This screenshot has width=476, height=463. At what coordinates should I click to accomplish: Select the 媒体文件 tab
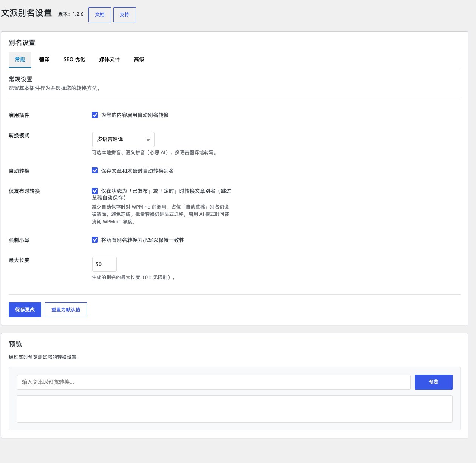[x=110, y=59]
